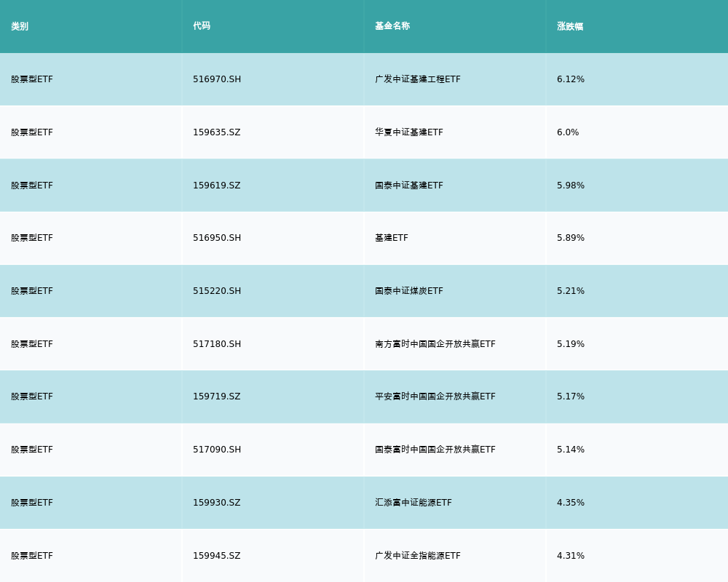
Task: Click the 4.31% change value
Action: tap(571, 556)
